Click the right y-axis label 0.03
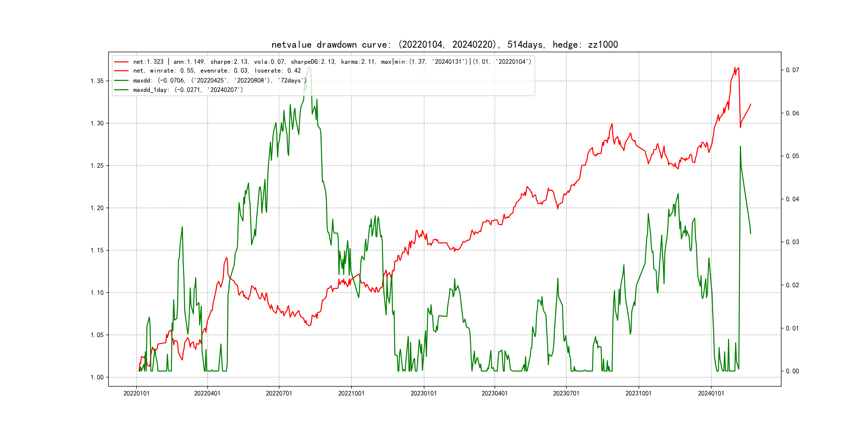This screenshot has height=434, width=868. [792, 242]
